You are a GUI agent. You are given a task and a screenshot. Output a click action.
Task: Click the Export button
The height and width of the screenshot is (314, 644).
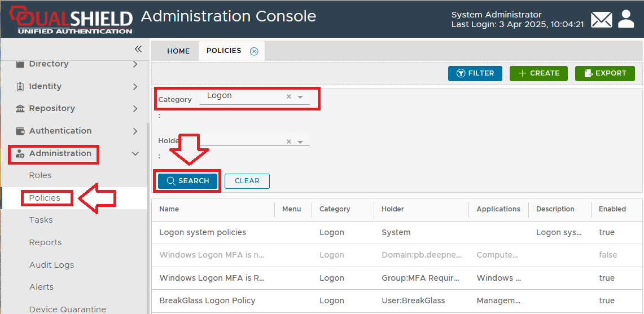click(x=604, y=73)
